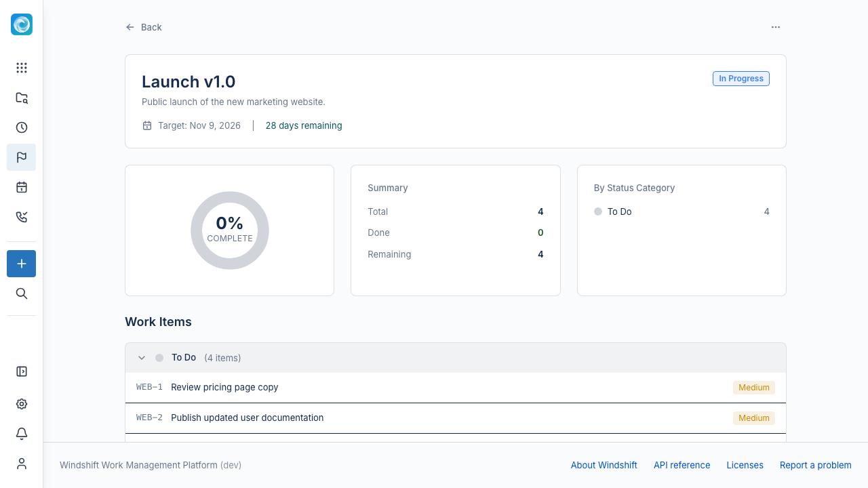
Task: Click the In Progress status badge
Action: (741, 79)
